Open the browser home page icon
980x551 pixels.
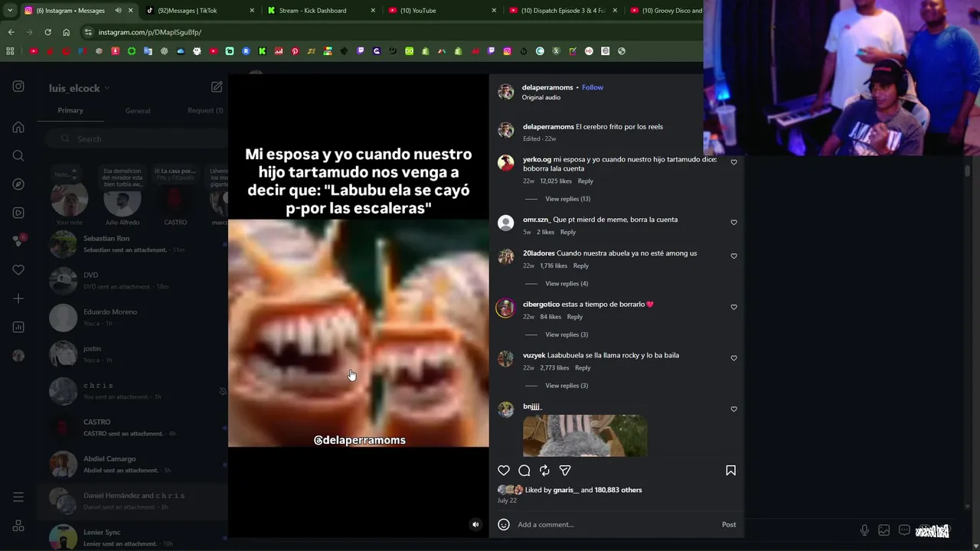(x=66, y=32)
